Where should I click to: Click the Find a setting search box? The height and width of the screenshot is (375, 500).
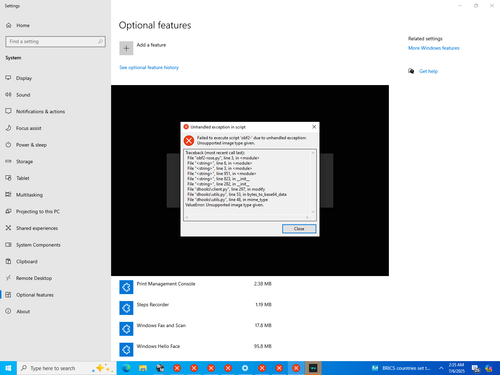tap(56, 41)
